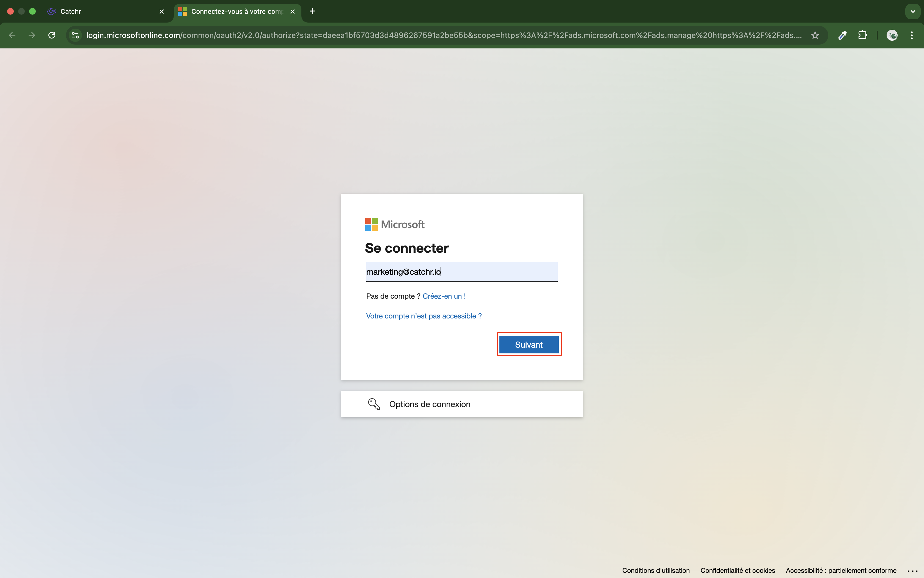Open a new browser tab
Screen dimensions: 924x578
[312, 12]
